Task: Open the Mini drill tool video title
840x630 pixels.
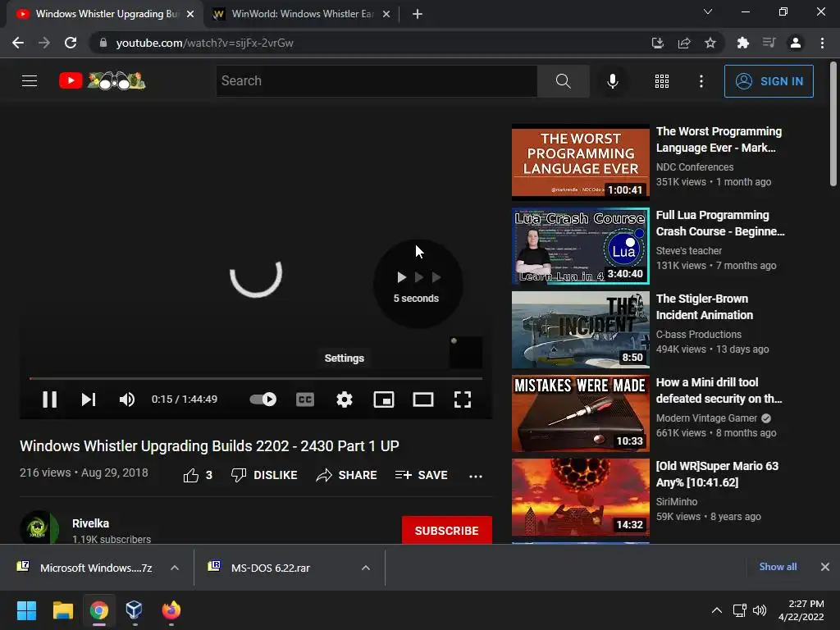Action: click(719, 390)
